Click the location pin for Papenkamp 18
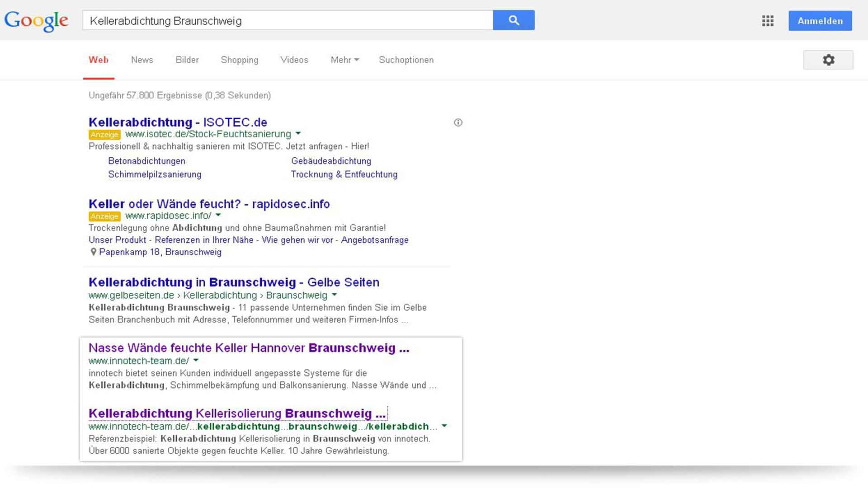Screen dimensions: 868x488 click(93, 252)
